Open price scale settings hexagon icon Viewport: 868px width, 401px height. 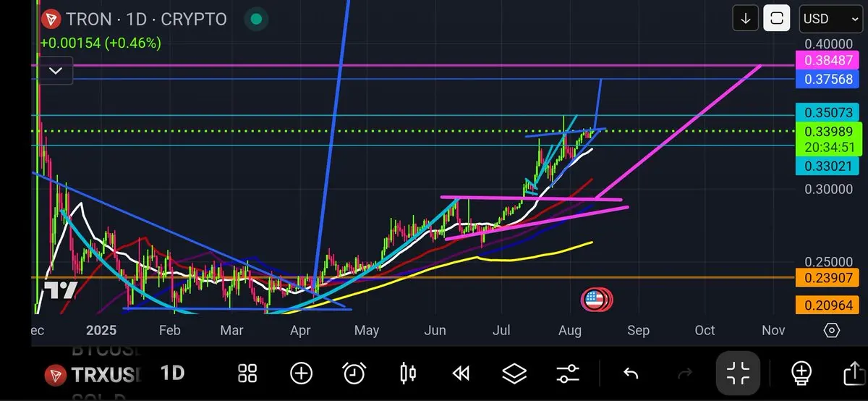(x=832, y=331)
